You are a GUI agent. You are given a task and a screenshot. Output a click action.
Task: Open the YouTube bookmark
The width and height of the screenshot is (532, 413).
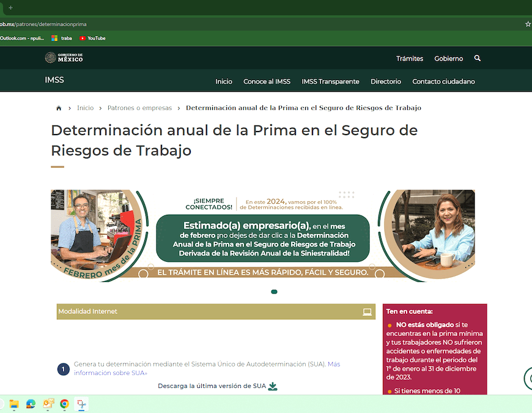92,38
